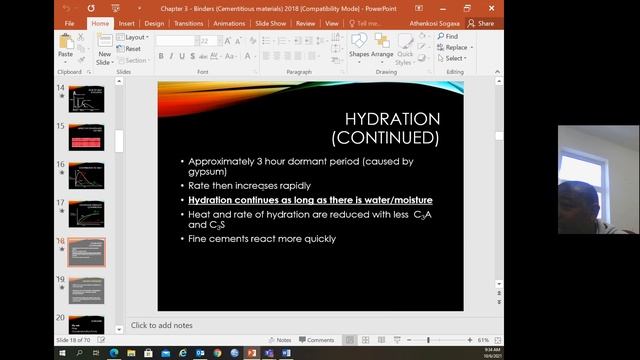Center the text
640x360 pixels.
[277, 56]
